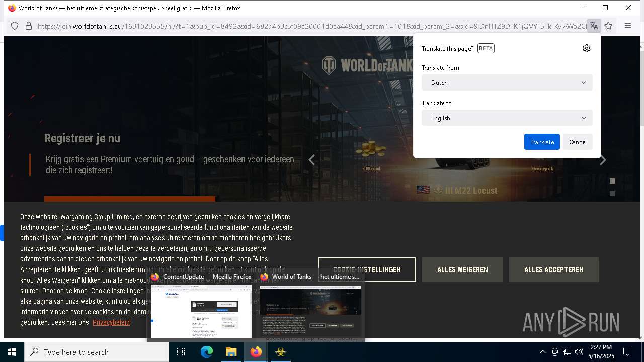The height and width of the screenshot is (362, 644).
Task: Open the notifications center icon
Action: [627, 352]
